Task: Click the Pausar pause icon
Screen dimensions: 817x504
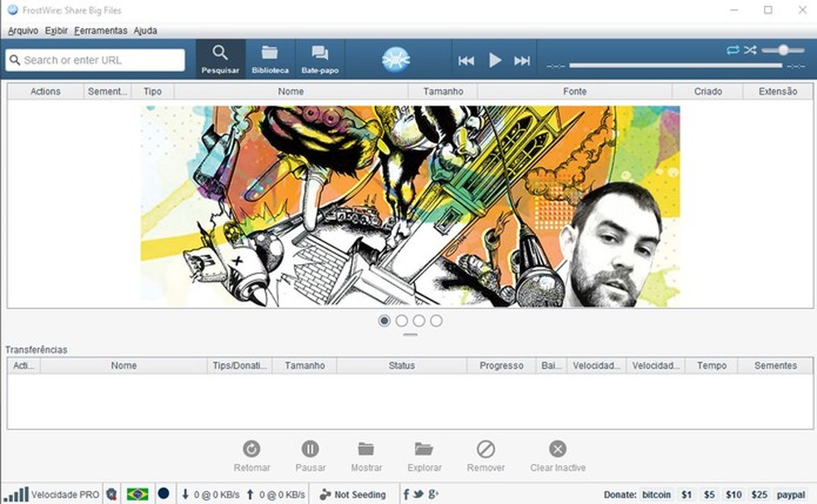Action: coord(310,448)
